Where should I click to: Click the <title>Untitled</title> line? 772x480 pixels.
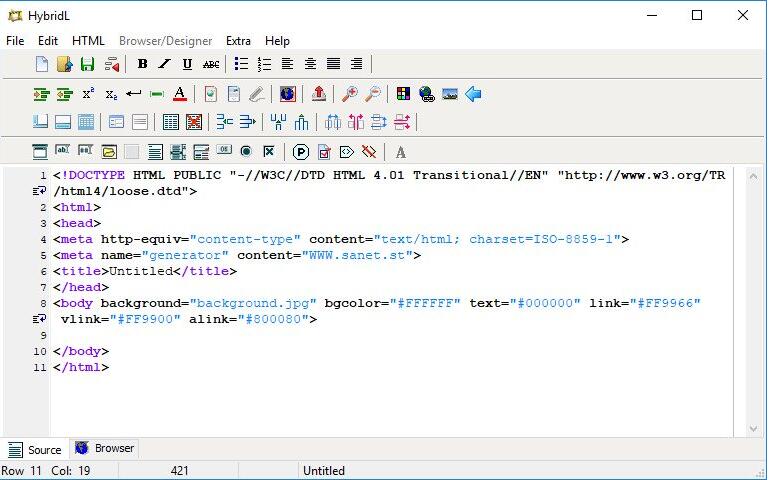145,271
